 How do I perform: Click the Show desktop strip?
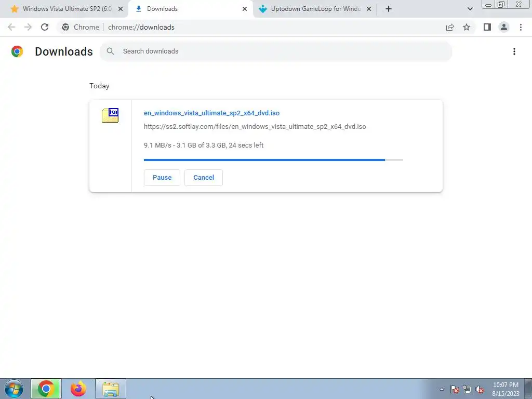coord(528,389)
